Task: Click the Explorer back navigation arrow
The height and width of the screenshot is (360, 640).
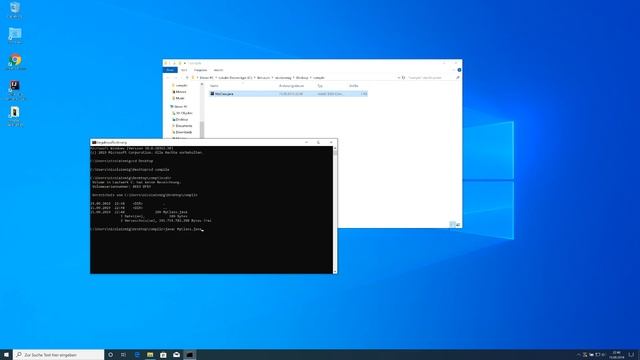Action: [x=167, y=78]
